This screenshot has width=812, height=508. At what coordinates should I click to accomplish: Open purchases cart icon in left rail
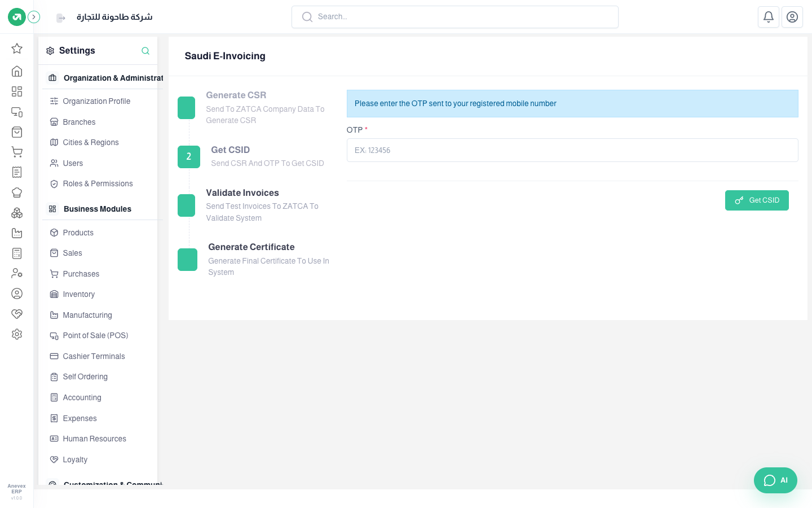coord(17,152)
